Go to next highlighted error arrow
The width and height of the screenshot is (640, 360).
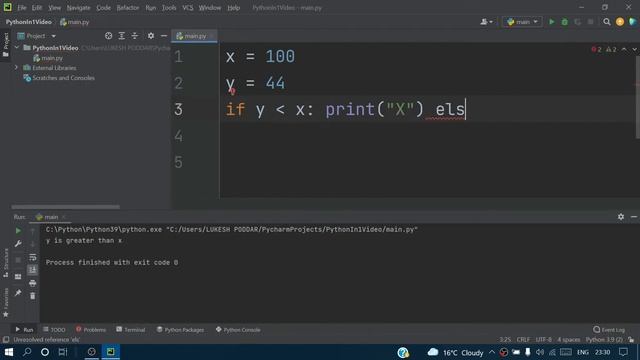(634, 49)
